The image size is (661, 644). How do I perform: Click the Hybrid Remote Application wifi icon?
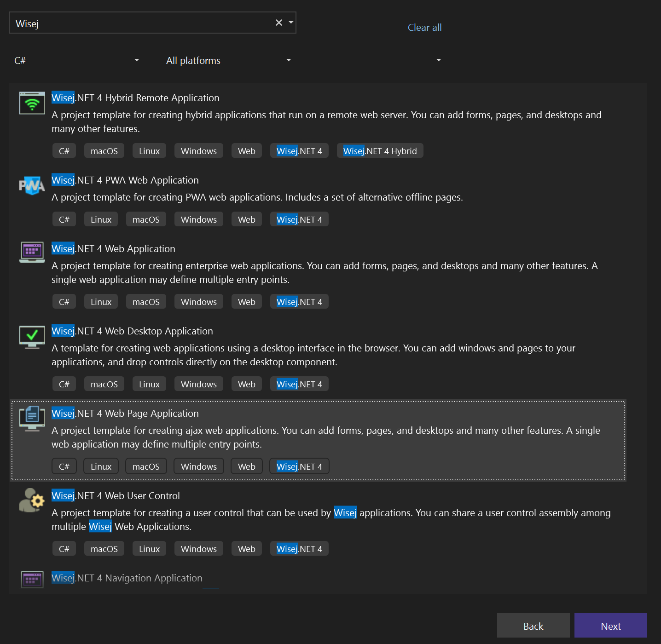pyautogui.click(x=32, y=103)
